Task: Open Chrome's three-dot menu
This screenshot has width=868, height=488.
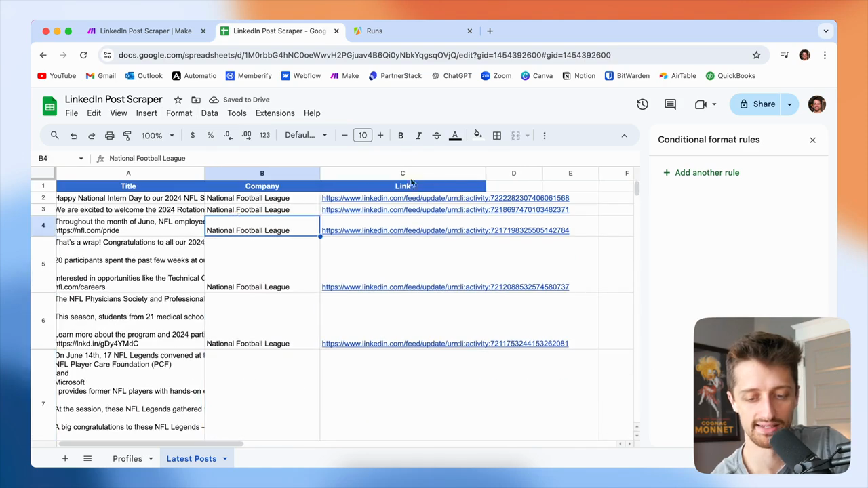Action: tap(825, 55)
